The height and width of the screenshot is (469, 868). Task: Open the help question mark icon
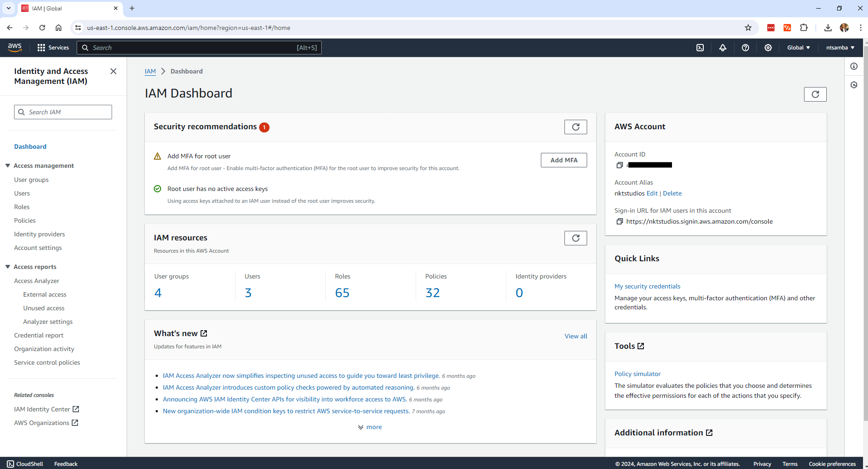pos(745,48)
